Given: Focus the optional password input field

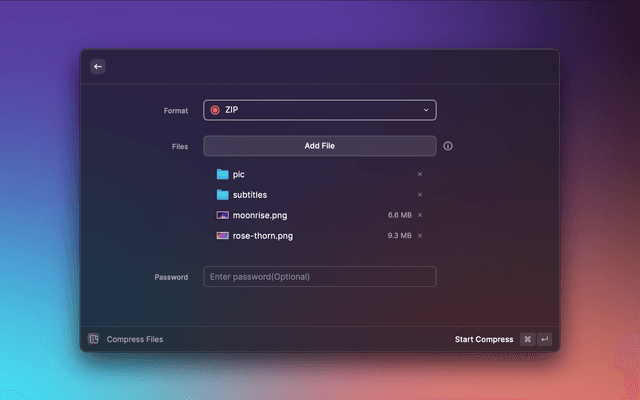Looking at the screenshot, I should (319, 277).
